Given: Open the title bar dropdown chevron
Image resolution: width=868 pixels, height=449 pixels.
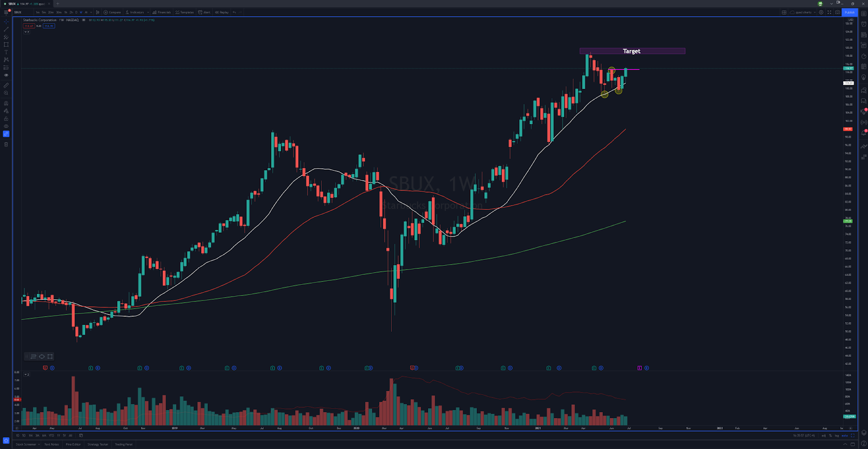Looking at the screenshot, I should click(832, 4).
